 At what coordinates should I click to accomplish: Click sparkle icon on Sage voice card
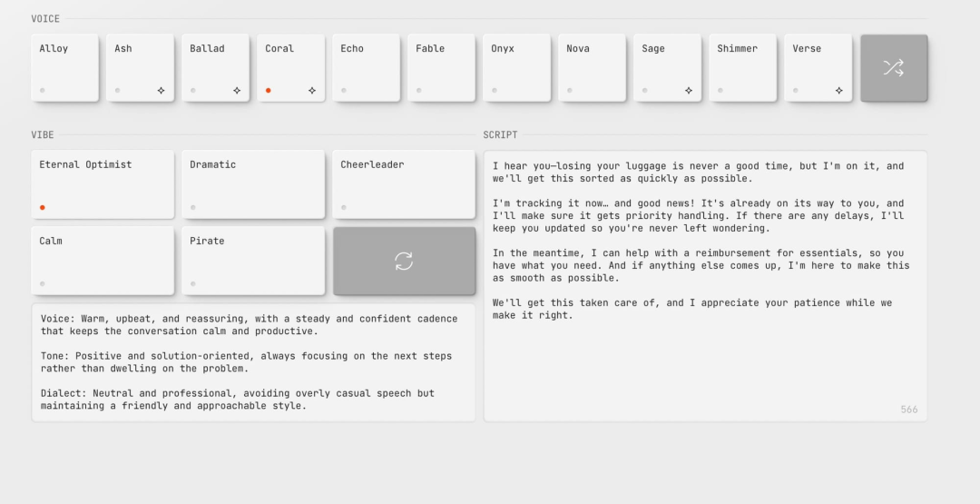[689, 91]
